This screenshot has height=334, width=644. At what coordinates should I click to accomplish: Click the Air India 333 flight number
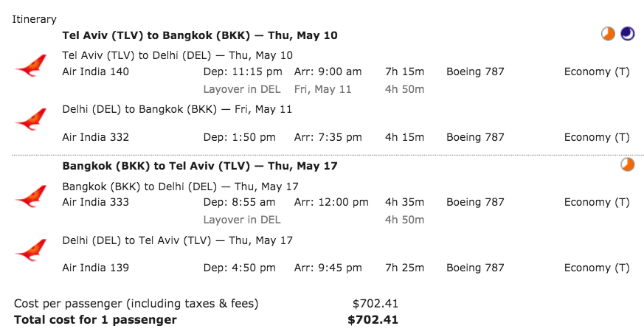[95, 202]
